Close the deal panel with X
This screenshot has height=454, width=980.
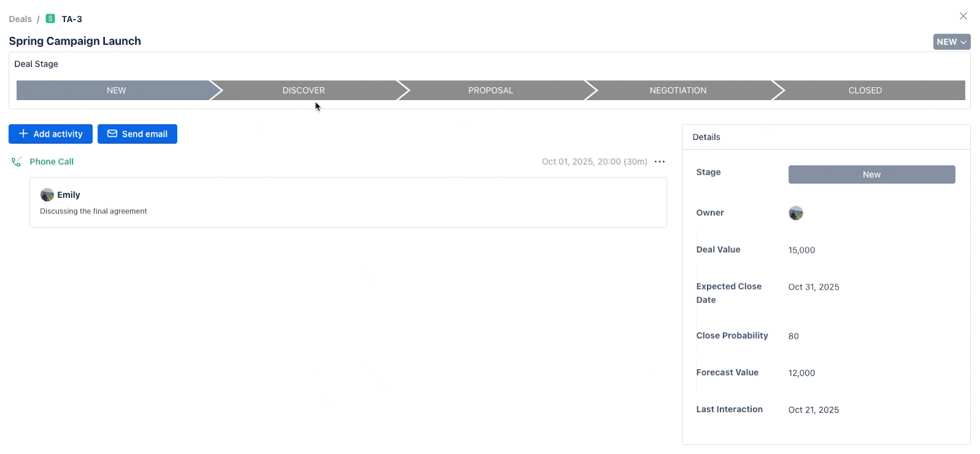coord(963,17)
